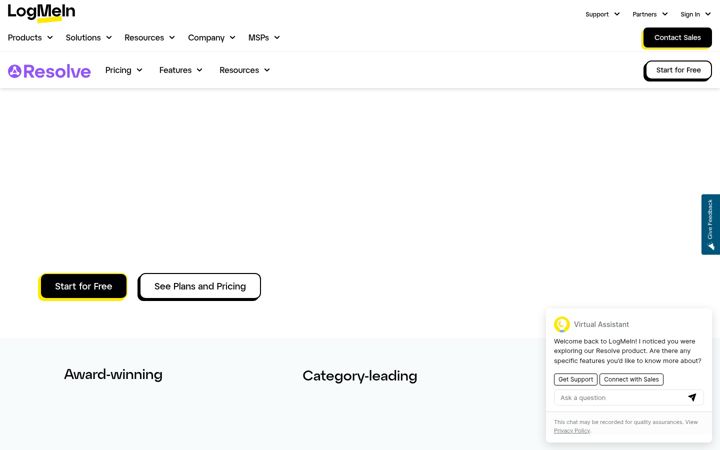Click Start for Free in the header
Screen dimensions: 720x450
click(678, 70)
